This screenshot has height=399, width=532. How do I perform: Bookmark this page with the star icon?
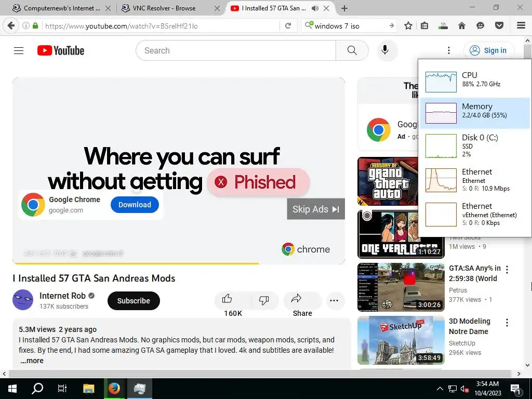(408, 26)
